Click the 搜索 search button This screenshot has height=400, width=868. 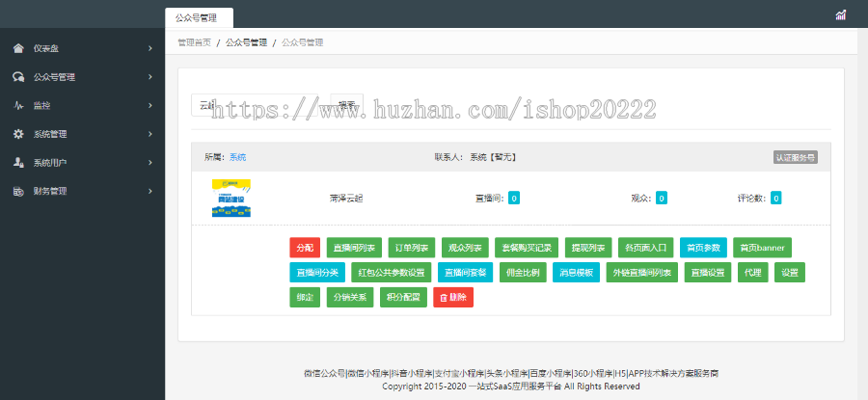click(347, 105)
